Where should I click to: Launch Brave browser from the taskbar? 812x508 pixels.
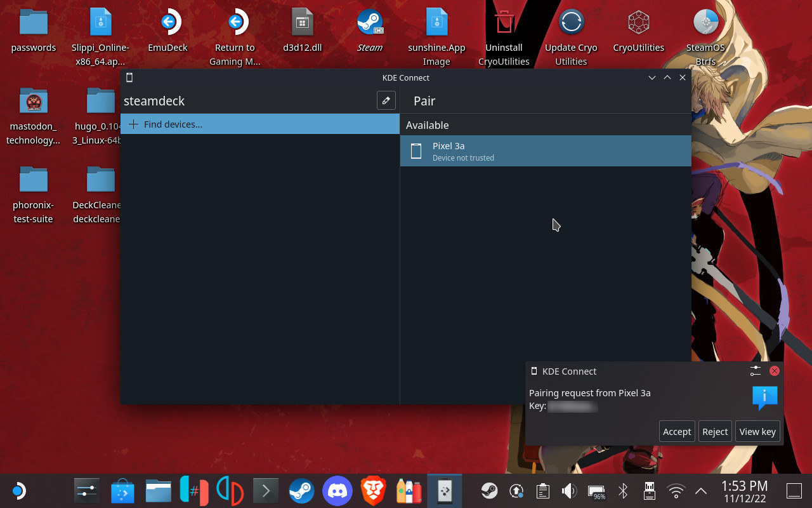click(373, 491)
